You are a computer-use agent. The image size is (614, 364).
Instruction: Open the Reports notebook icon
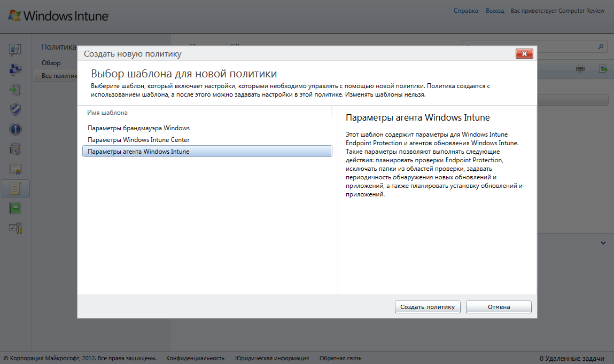coord(15,208)
